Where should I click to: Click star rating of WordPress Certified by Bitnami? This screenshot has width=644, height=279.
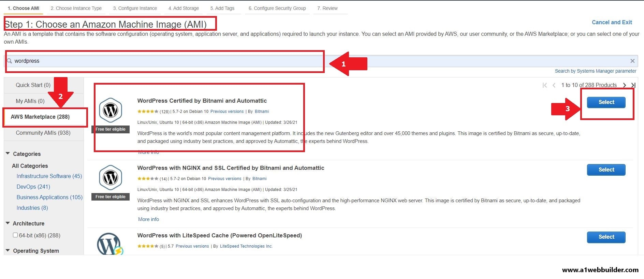148,112
